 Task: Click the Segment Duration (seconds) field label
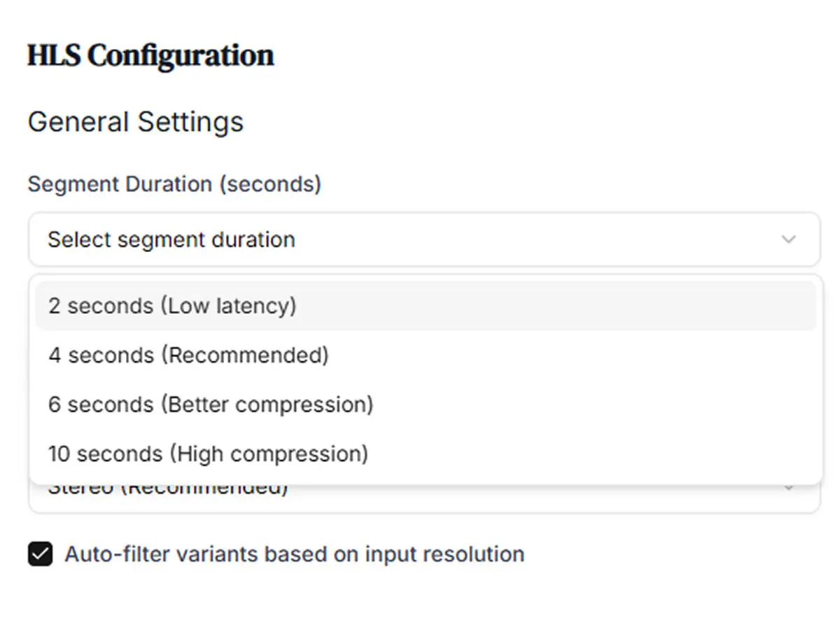[x=174, y=184]
